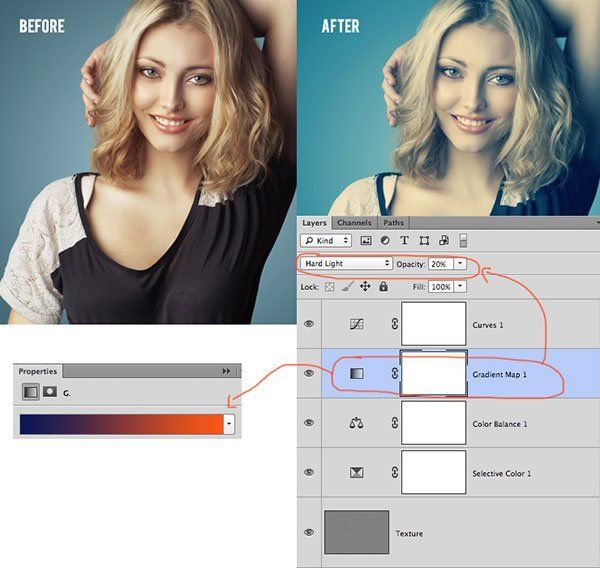Filter layers by smart object icon
The width and height of the screenshot is (600, 568).
(x=444, y=240)
